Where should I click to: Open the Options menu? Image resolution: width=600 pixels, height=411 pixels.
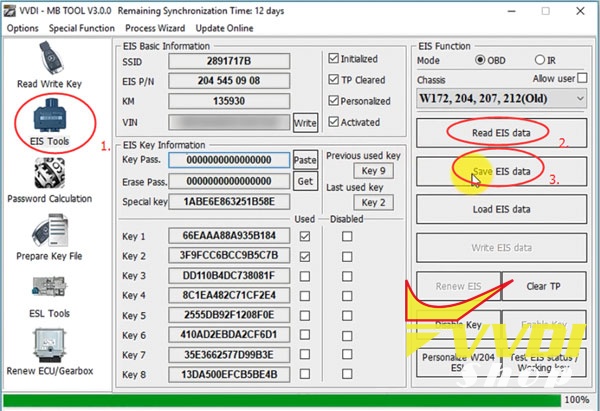(x=23, y=28)
